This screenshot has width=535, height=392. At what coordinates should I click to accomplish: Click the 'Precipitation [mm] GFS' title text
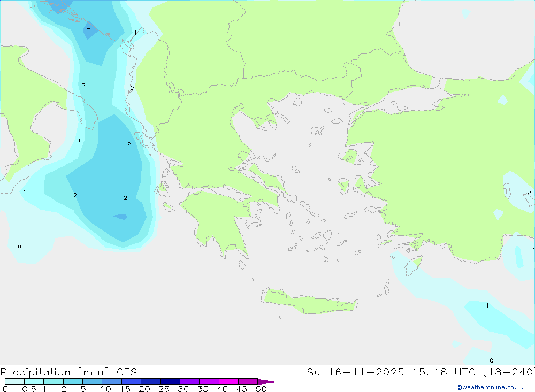(x=68, y=372)
